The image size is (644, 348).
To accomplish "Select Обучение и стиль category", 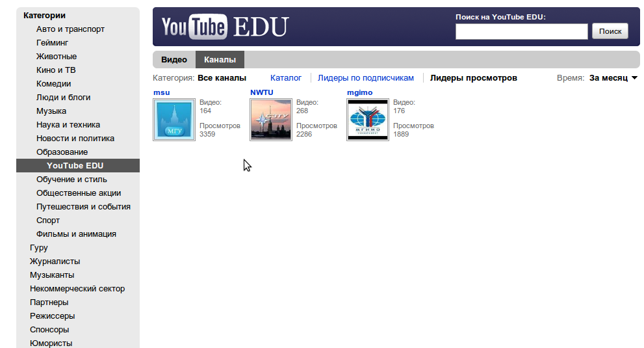I will [71, 180].
